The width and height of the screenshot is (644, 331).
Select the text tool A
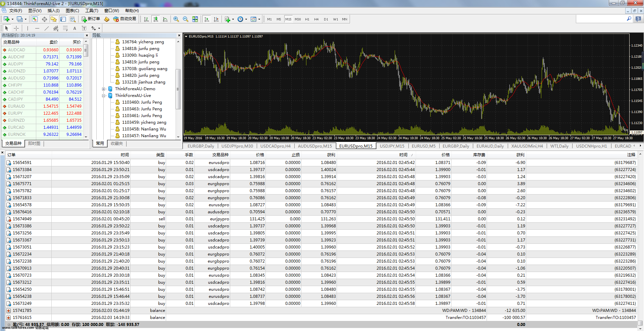(75, 28)
